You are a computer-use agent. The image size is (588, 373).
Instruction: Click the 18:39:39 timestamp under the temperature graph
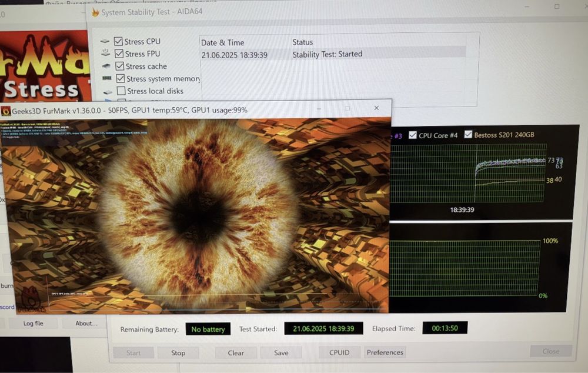tap(462, 209)
